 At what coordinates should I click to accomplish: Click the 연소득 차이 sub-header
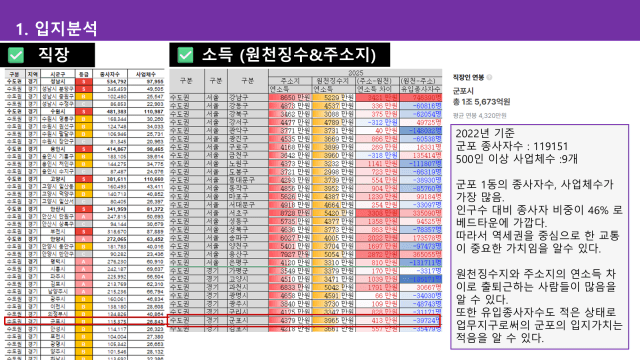pos(377,89)
